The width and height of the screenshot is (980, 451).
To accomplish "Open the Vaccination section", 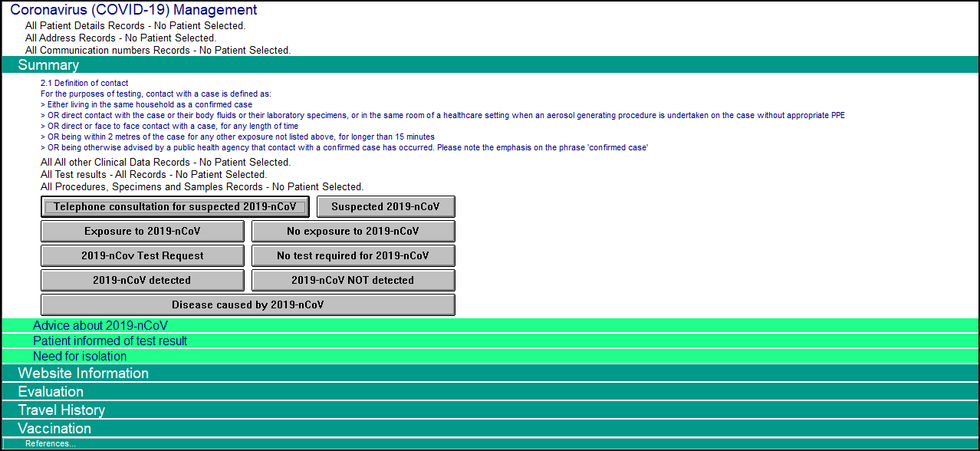I will [54, 429].
